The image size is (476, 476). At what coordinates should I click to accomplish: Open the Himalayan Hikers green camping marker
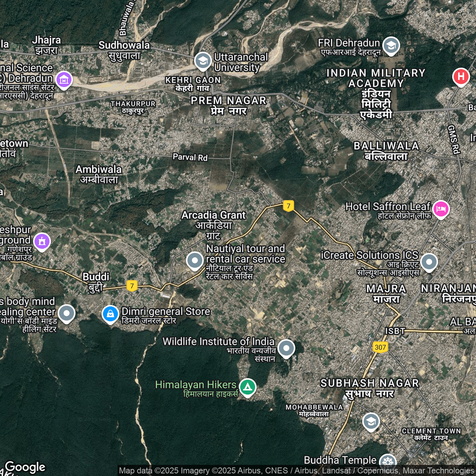coord(248,387)
